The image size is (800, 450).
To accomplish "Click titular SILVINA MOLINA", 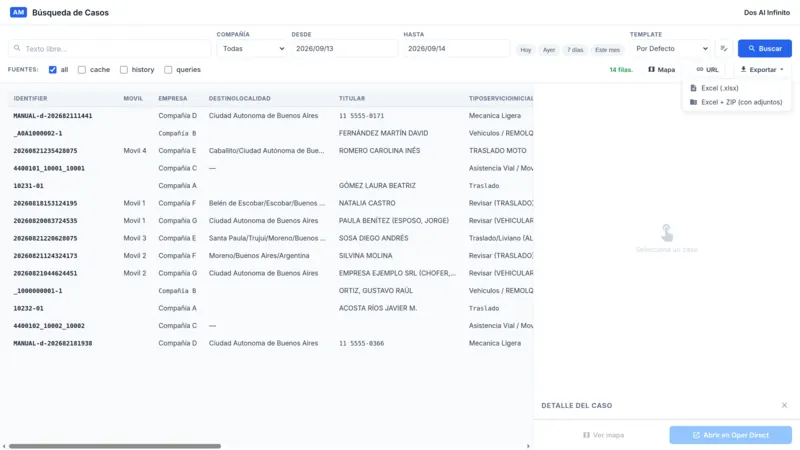I will pyautogui.click(x=365, y=256).
